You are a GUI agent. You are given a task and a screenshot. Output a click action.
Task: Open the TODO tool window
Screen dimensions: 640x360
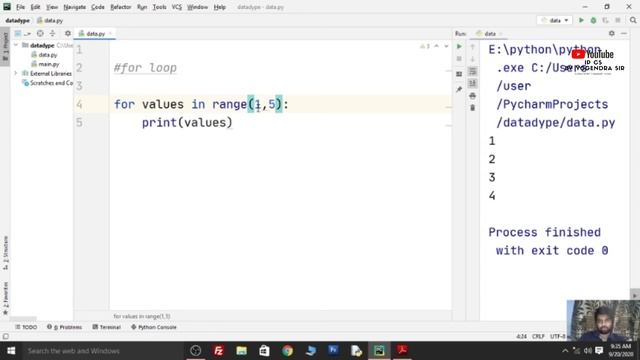pyautogui.click(x=26, y=327)
